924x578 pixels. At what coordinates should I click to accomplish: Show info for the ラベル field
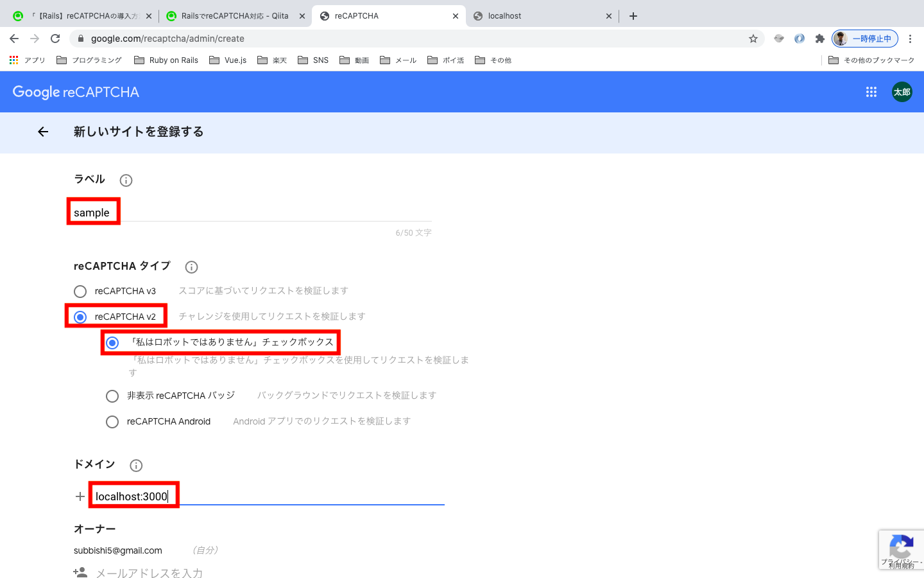pyautogui.click(x=126, y=180)
